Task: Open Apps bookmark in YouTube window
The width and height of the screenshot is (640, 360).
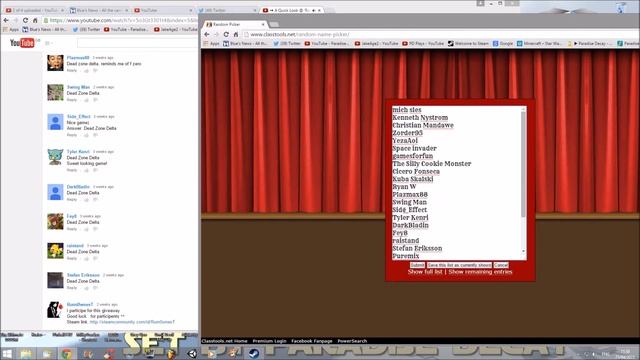Action: [x=11, y=29]
